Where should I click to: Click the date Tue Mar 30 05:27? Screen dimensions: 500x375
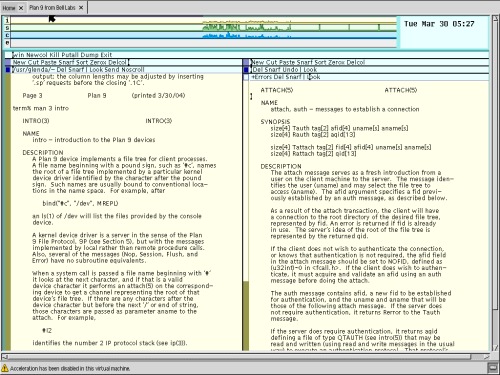coord(439,24)
